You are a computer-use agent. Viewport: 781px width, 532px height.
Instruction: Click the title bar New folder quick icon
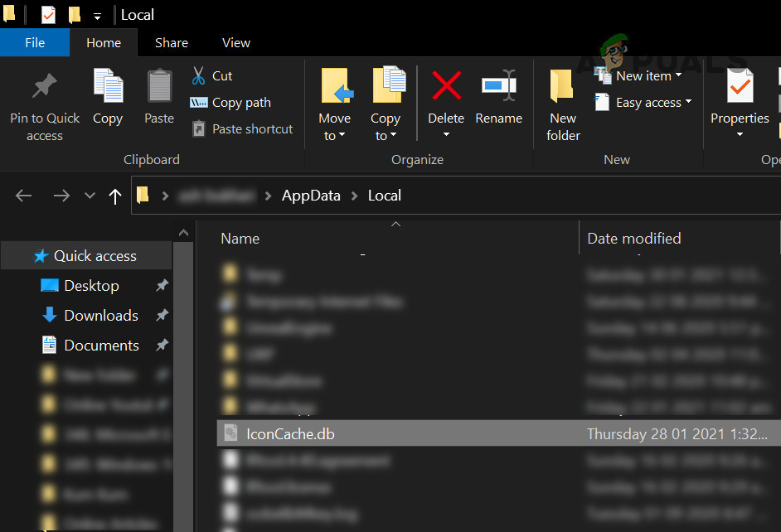pyautogui.click(x=75, y=14)
